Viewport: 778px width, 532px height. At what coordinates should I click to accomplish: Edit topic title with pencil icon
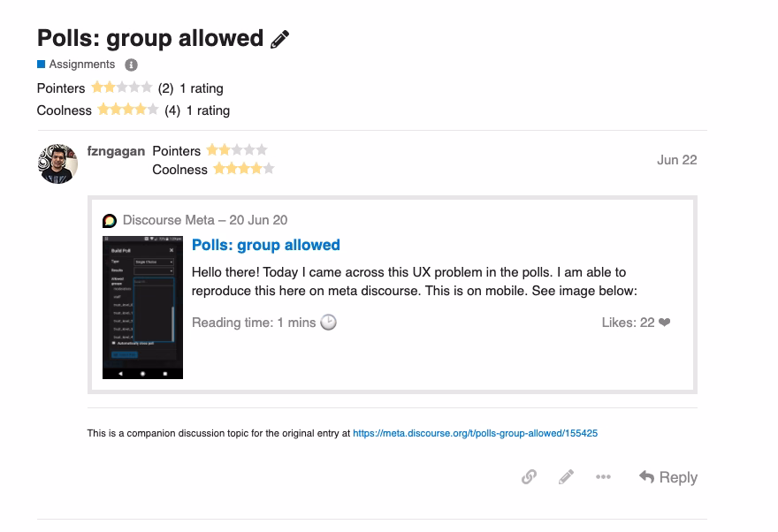(280, 39)
